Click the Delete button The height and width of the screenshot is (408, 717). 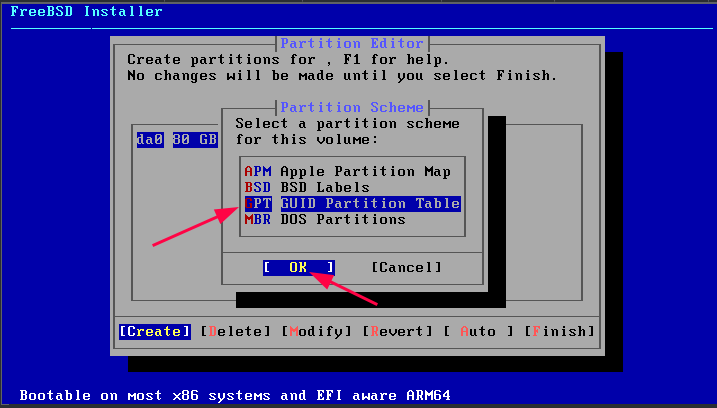236,331
